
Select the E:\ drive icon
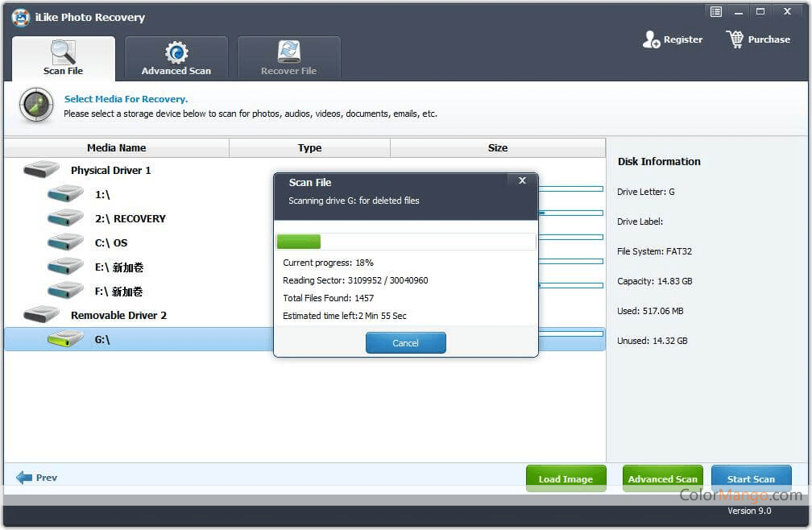65,267
